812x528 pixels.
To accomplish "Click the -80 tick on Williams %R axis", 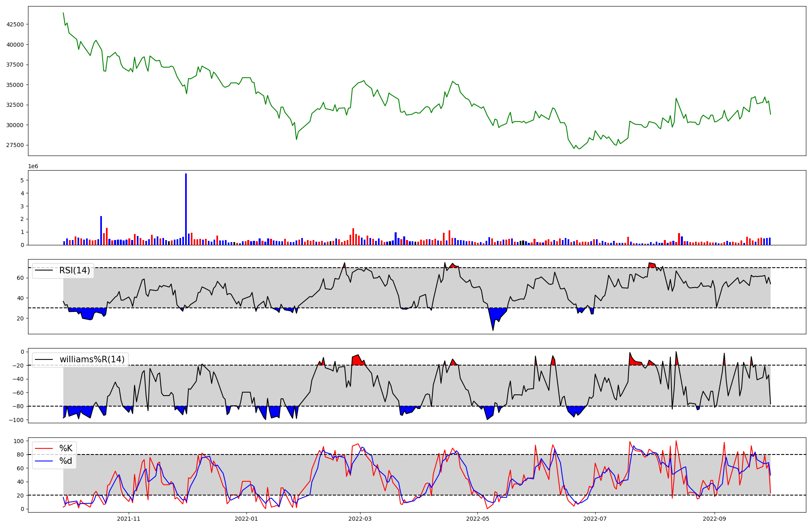I will point(18,407).
